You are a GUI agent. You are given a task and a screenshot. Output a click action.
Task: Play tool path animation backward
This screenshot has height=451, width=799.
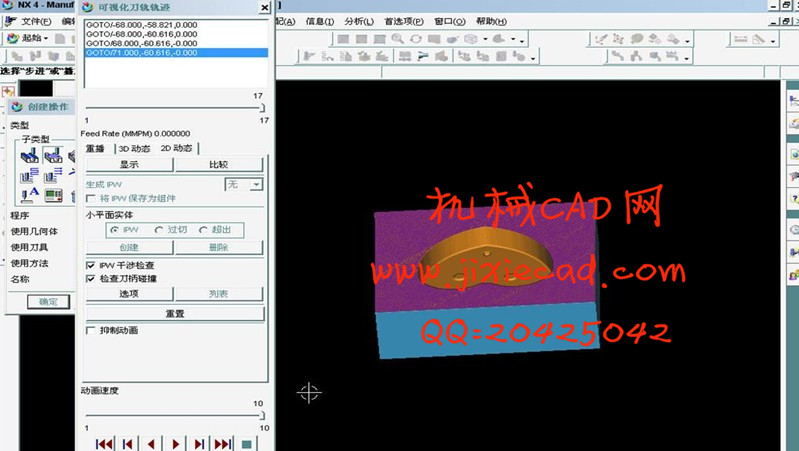click(151, 444)
